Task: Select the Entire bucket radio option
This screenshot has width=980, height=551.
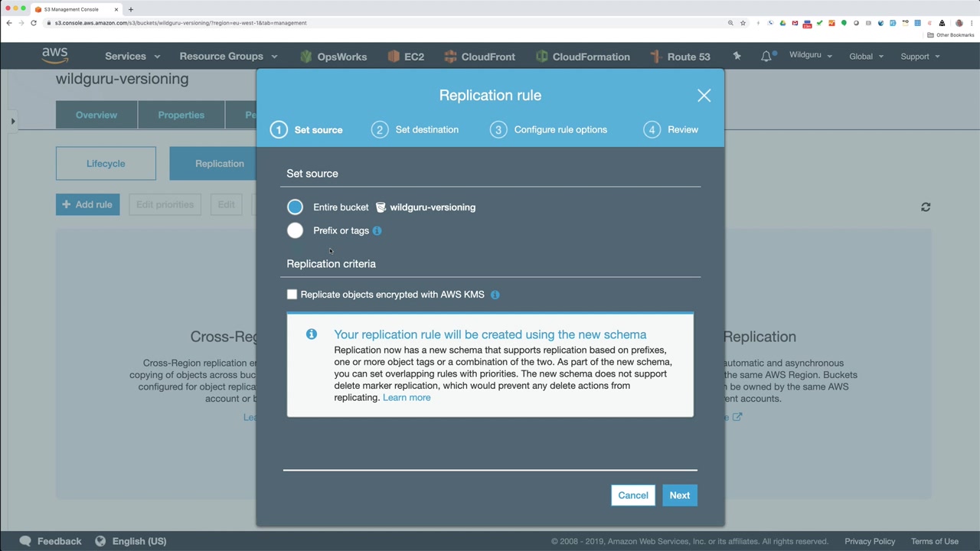Action: [295, 207]
